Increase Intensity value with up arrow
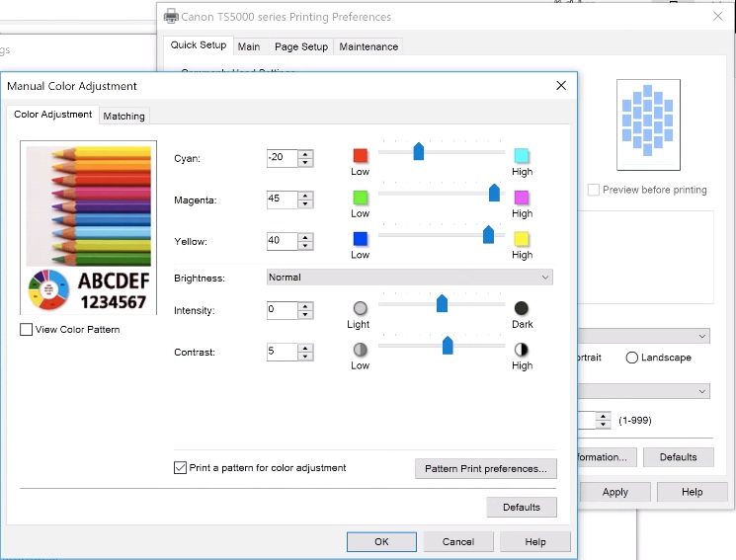Image resolution: width=736 pixels, height=560 pixels. (305, 306)
